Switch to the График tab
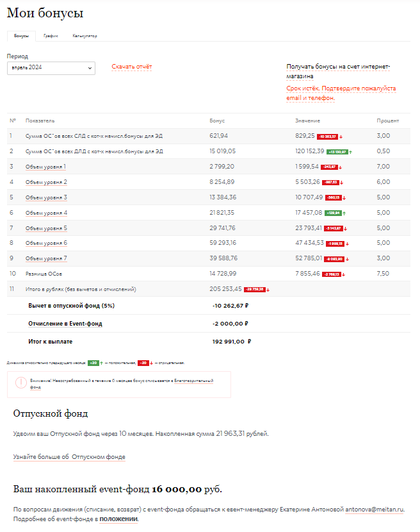The image size is (420, 532). 51,36
